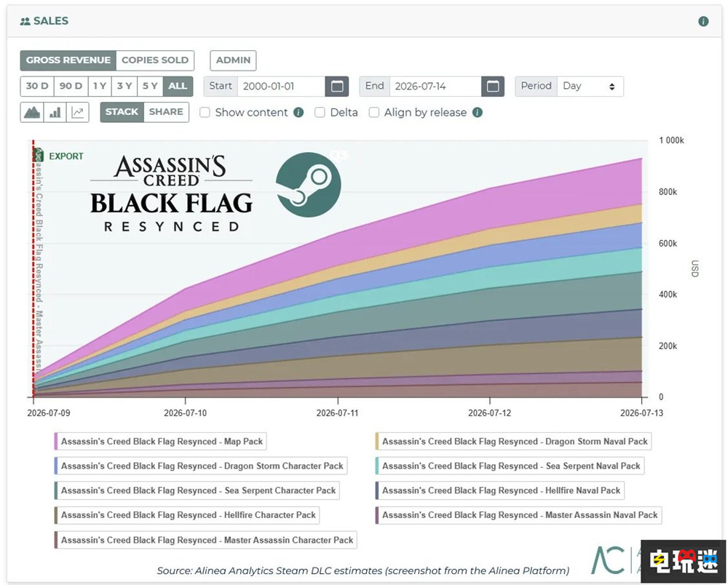Switch to the bar chart icon

55,113
